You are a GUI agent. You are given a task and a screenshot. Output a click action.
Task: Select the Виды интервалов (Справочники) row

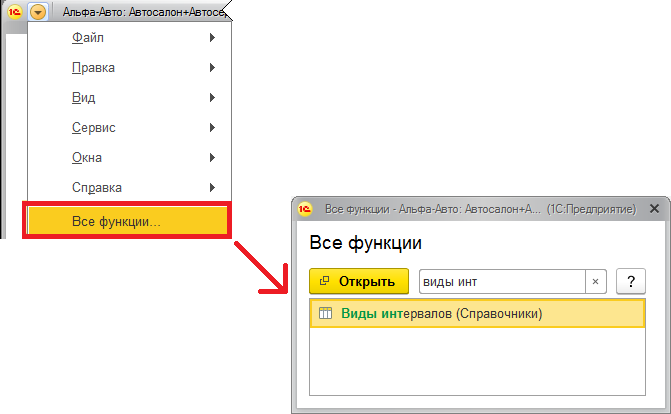coord(477,314)
